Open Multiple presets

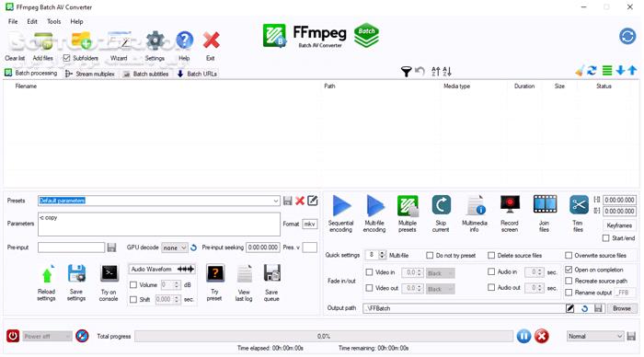[408, 205]
